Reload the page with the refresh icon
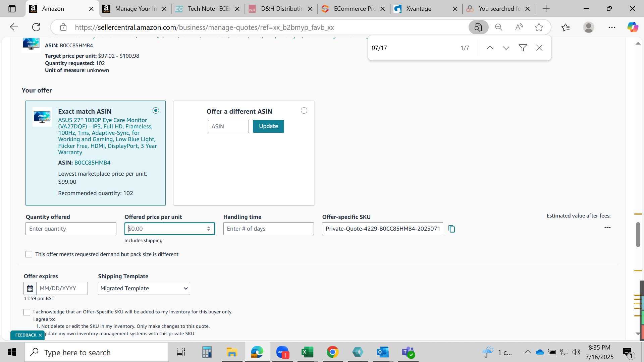The height and width of the screenshot is (362, 644). (36, 27)
